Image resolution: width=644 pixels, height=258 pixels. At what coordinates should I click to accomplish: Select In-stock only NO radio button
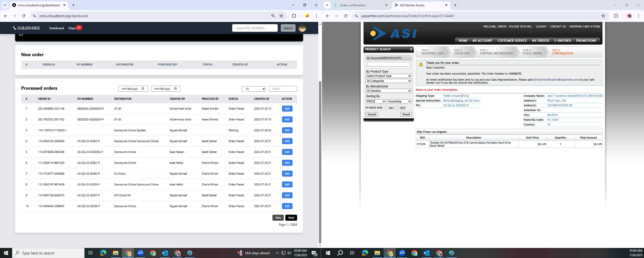pos(386,108)
